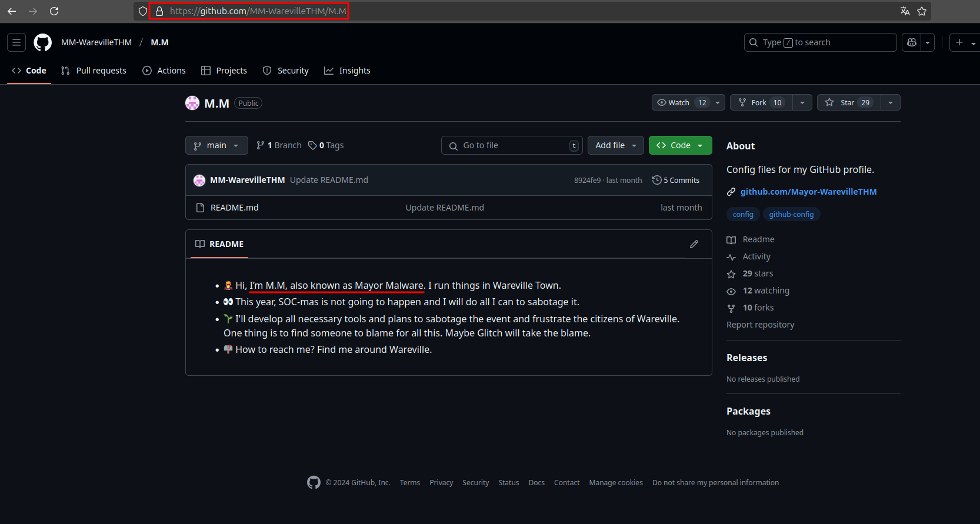
Task: Open the hamburger navigation menu
Action: 16,42
